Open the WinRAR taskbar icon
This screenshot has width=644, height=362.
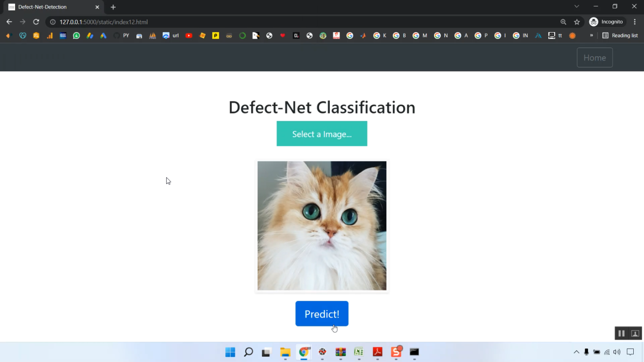click(x=341, y=352)
